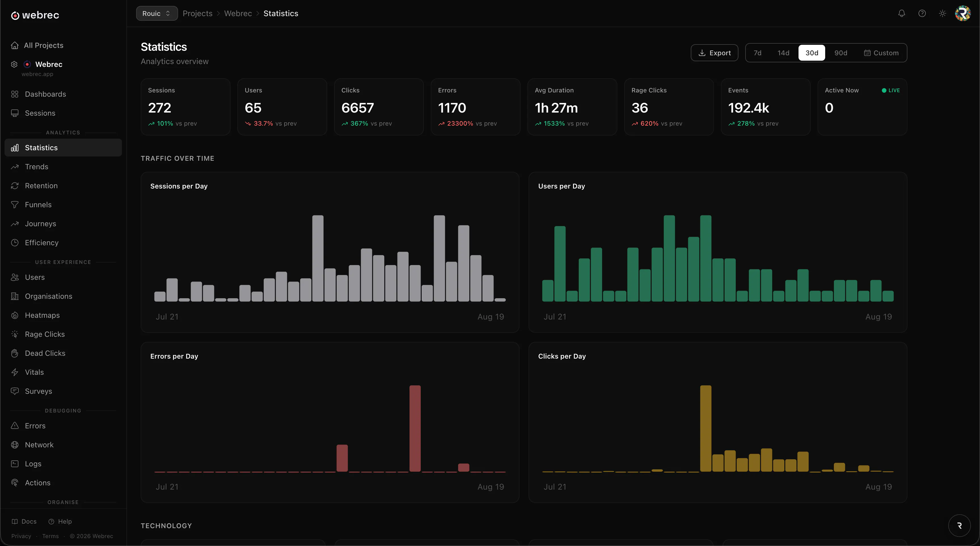Click the Rage Clicks stat card
Image resolution: width=980 pixels, height=546 pixels.
(669, 107)
